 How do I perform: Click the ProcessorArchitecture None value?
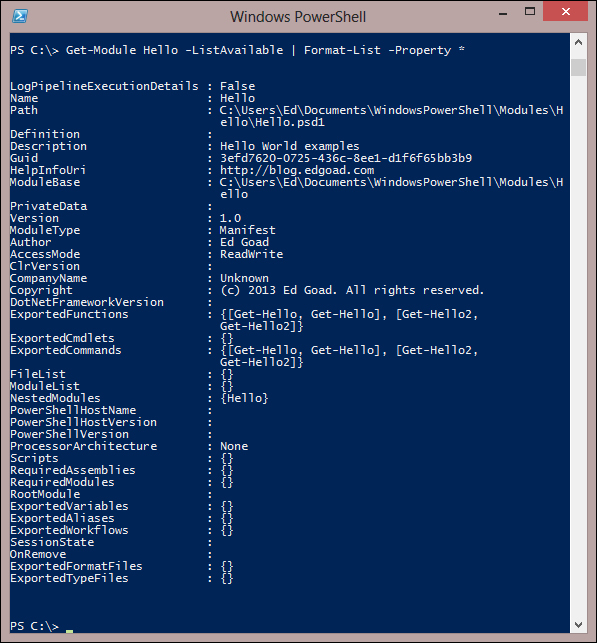coord(234,446)
